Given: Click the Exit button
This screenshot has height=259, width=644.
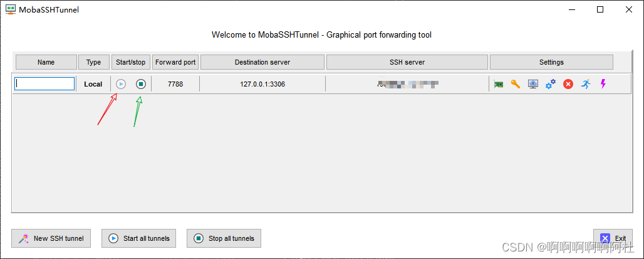Looking at the screenshot, I should [x=613, y=238].
